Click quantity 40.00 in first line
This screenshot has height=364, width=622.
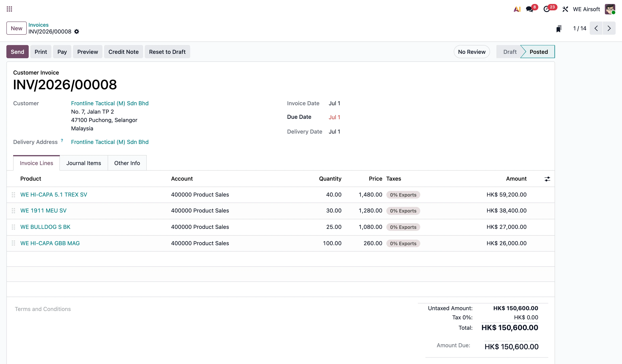[334, 195]
